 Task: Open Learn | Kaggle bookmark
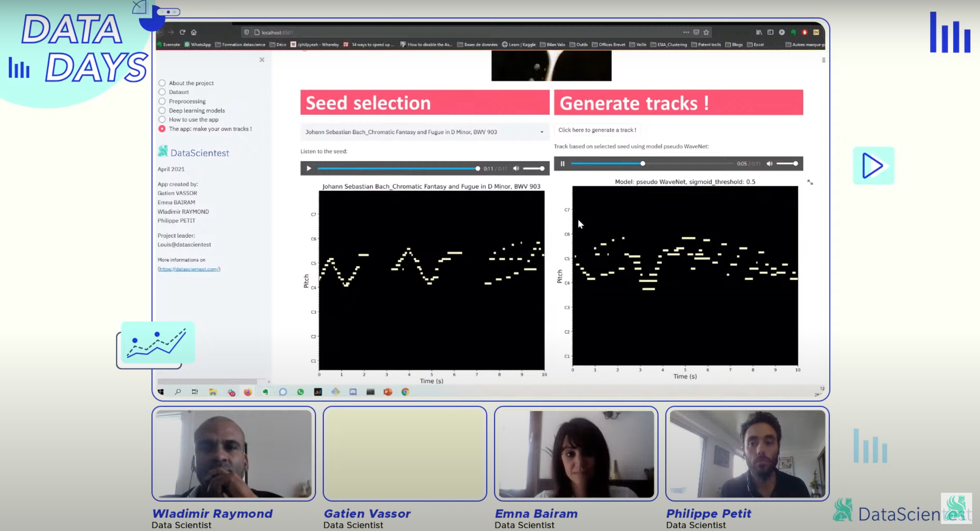point(519,45)
